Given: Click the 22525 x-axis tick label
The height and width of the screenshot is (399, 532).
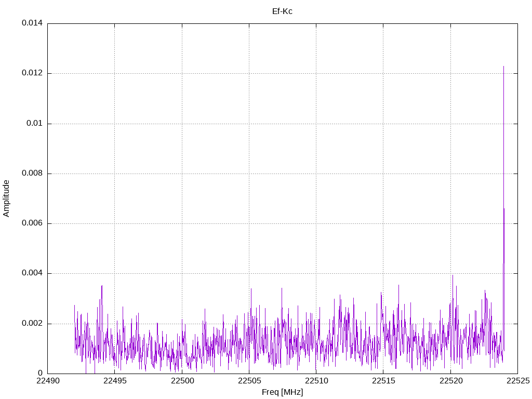Looking at the screenshot, I should tap(518, 381).
